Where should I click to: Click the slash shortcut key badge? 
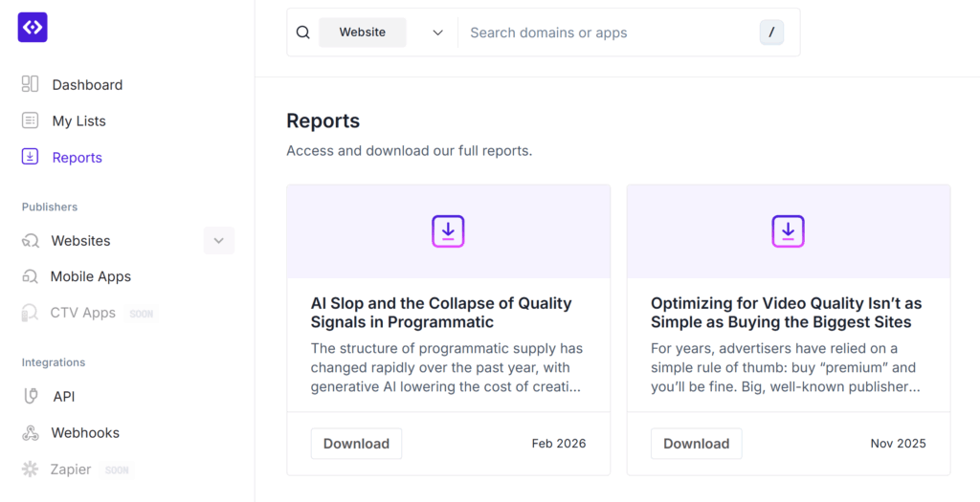point(772,33)
